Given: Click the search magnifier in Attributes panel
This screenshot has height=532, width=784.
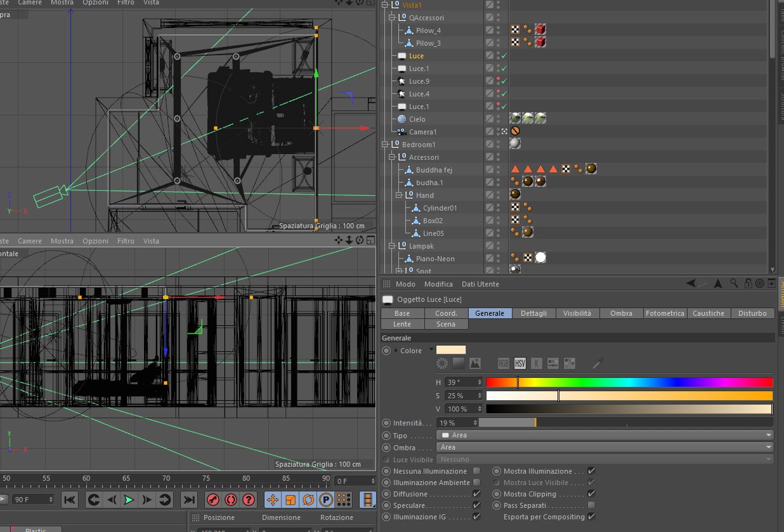Looking at the screenshot, I should [734, 283].
